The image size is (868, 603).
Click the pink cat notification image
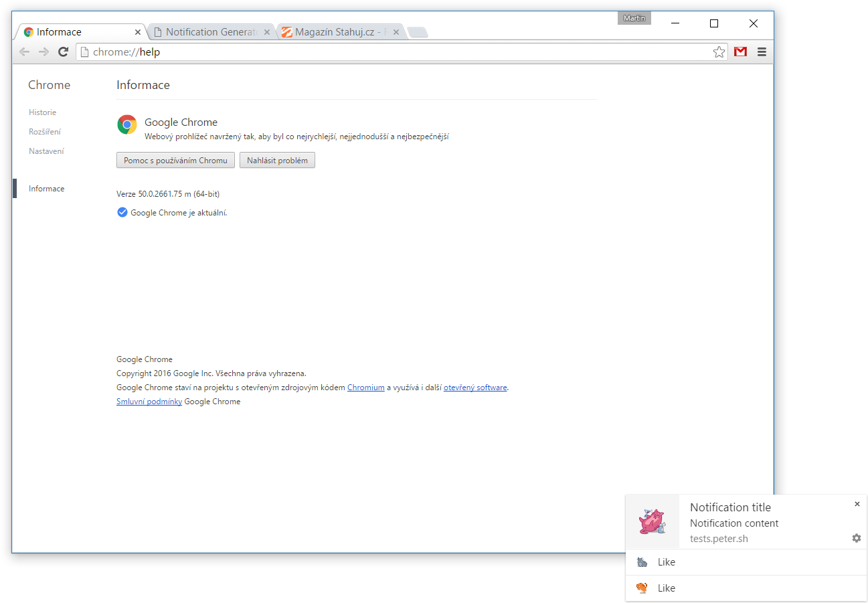(652, 522)
